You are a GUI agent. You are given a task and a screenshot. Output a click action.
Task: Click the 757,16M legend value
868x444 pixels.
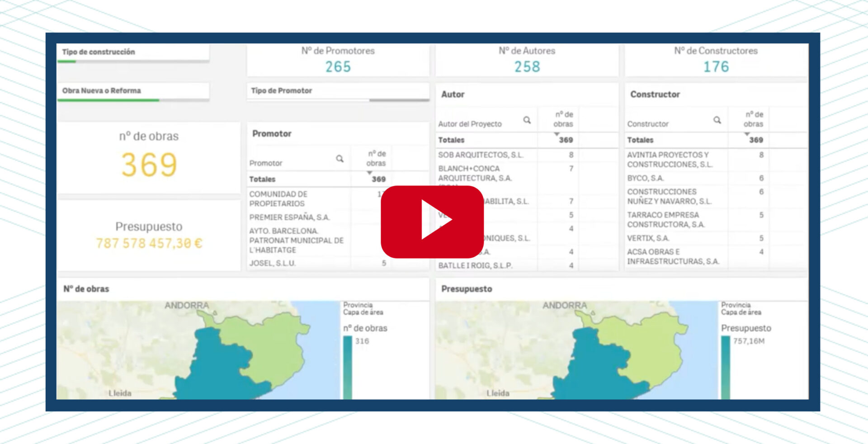point(749,341)
